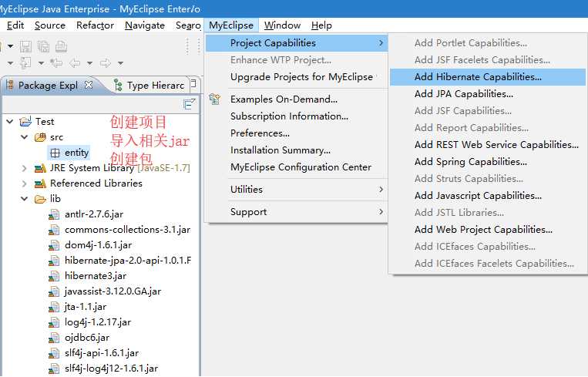
Task: Click the Referenced Libraries icon
Action: click(40, 183)
